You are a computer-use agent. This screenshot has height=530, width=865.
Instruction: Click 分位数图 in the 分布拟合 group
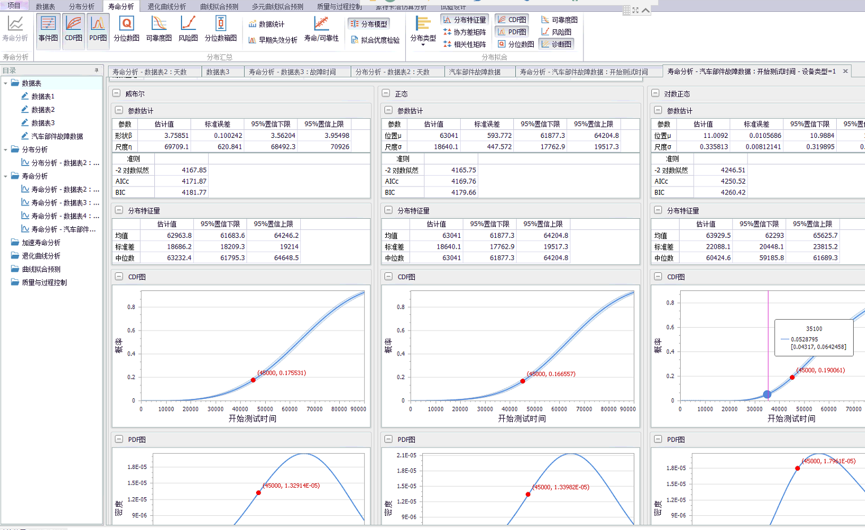click(x=515, y=44)
